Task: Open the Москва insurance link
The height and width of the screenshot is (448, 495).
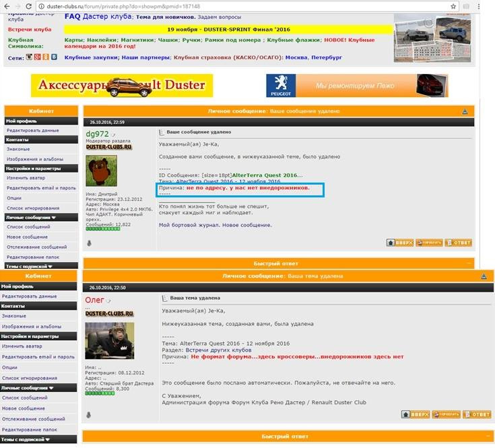Action: click(x=296, y=57)
